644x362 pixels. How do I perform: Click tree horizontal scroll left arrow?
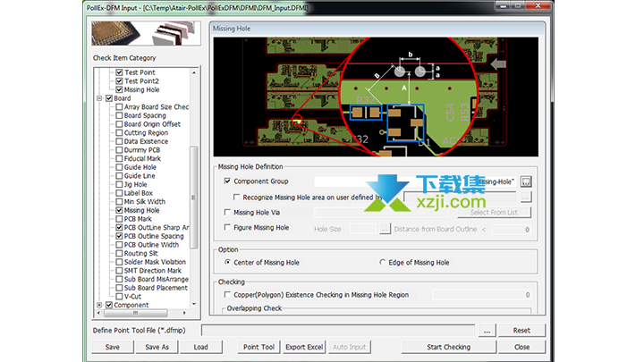(98, 313)
